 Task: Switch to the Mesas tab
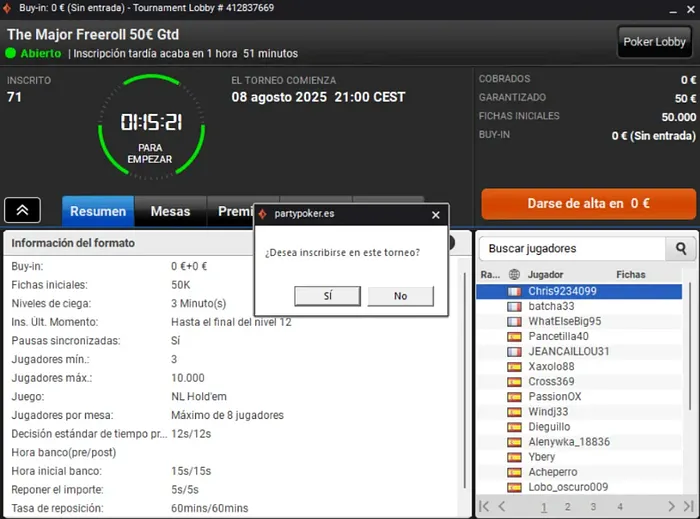pyautogui.click(x=171, y=211)
